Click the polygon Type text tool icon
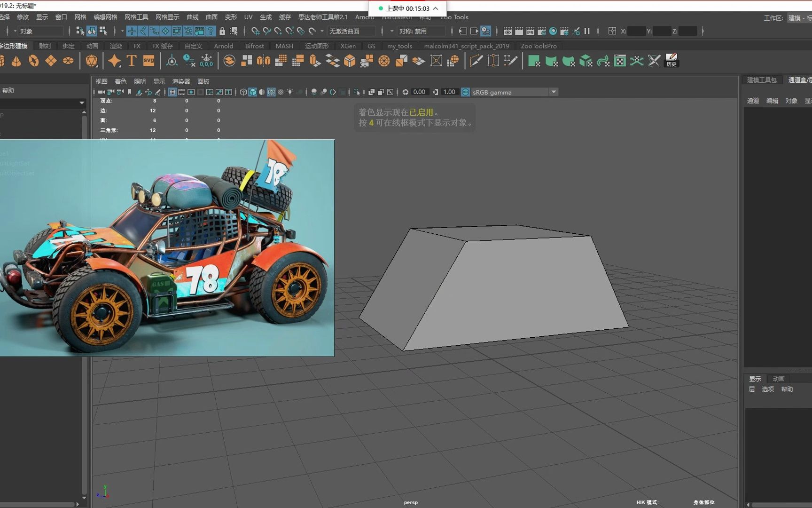 point(132,61)
